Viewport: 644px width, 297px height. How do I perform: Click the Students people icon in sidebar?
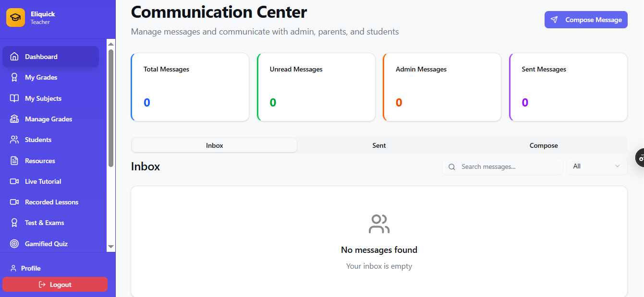pyautogui.click(x=14, y=140)
